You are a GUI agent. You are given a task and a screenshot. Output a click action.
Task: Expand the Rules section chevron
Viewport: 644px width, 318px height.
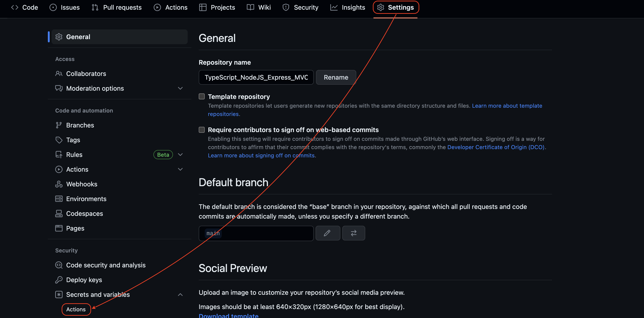(180, 155)
